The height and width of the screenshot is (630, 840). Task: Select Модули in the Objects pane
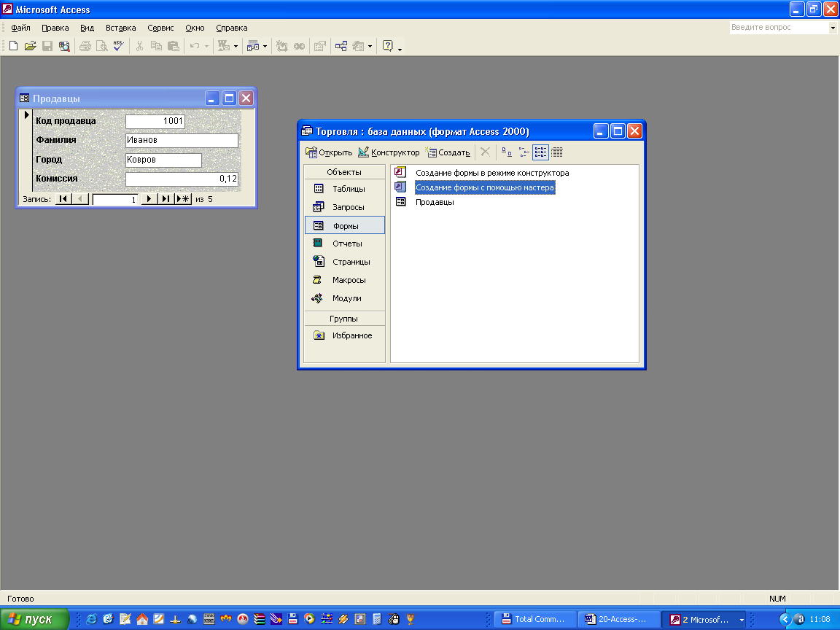pyautogui.click(x=344, y=298)
